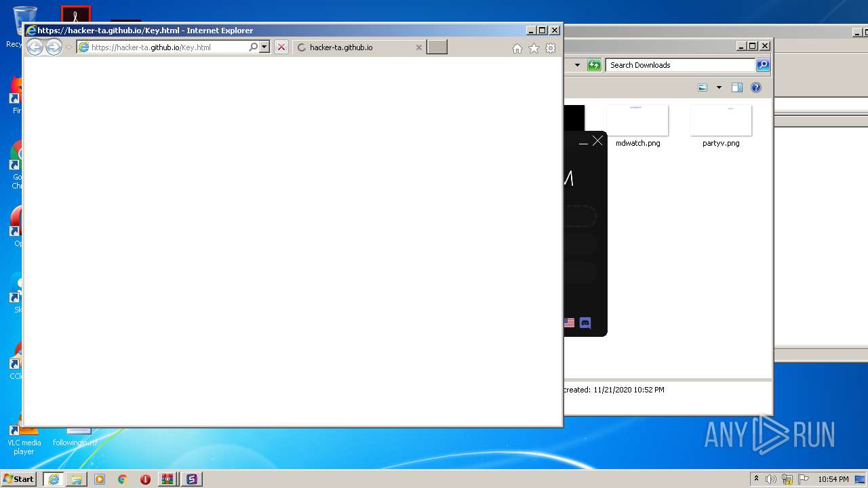Click the address bar showing hacker-ta.github.io/Key.html
Image resolution: width=868 pixels, height=488 pixels.
[162, 47]
